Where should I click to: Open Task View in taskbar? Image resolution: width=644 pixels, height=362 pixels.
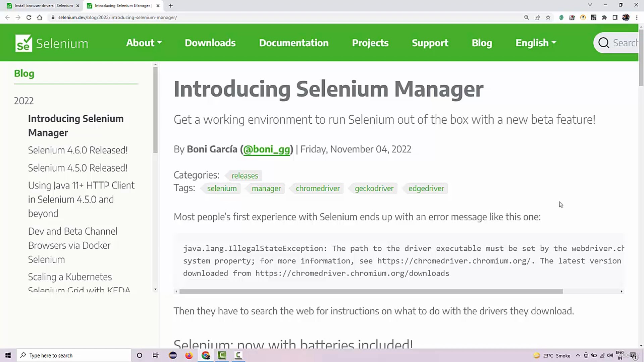pos(156,355)
